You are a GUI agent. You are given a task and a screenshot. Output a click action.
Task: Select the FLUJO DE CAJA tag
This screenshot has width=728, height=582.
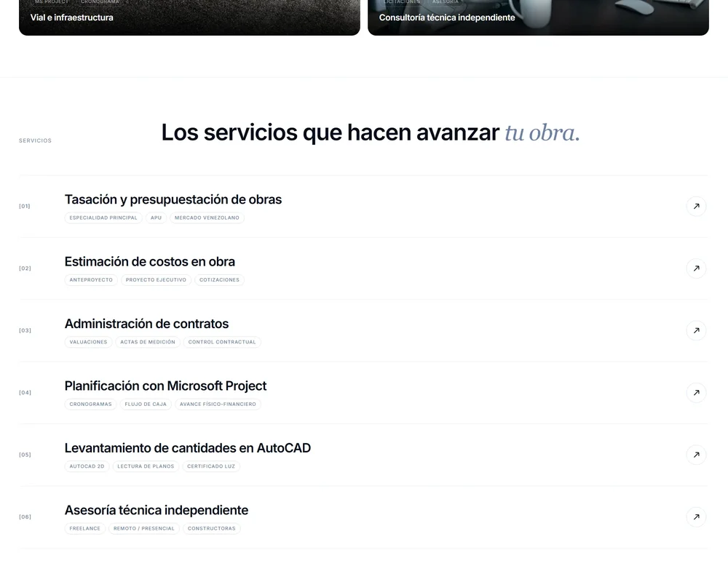(146, 404)
